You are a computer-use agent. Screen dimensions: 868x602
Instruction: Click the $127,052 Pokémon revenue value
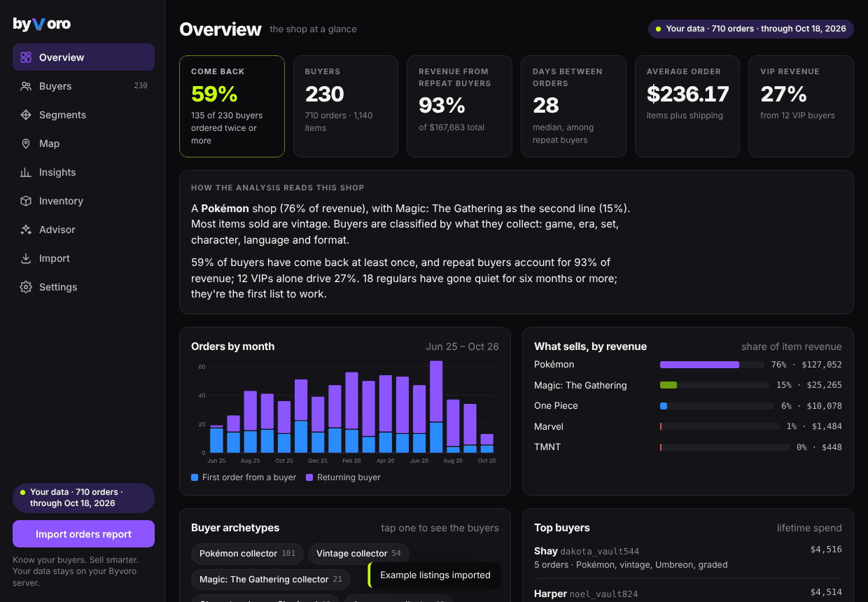coord(822,365)
